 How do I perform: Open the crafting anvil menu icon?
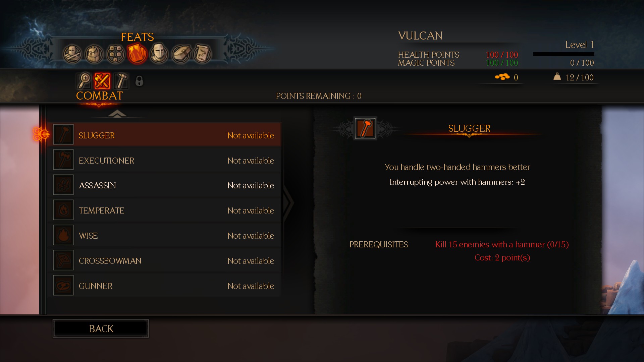(x=181, y=54)
